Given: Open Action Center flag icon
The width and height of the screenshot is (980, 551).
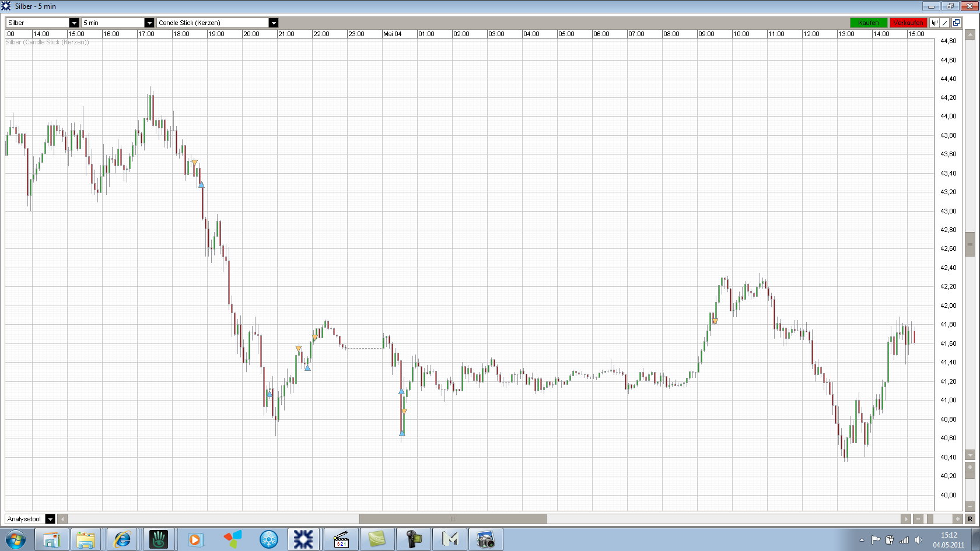Looking at the screenshot, I should click(876, 540).
